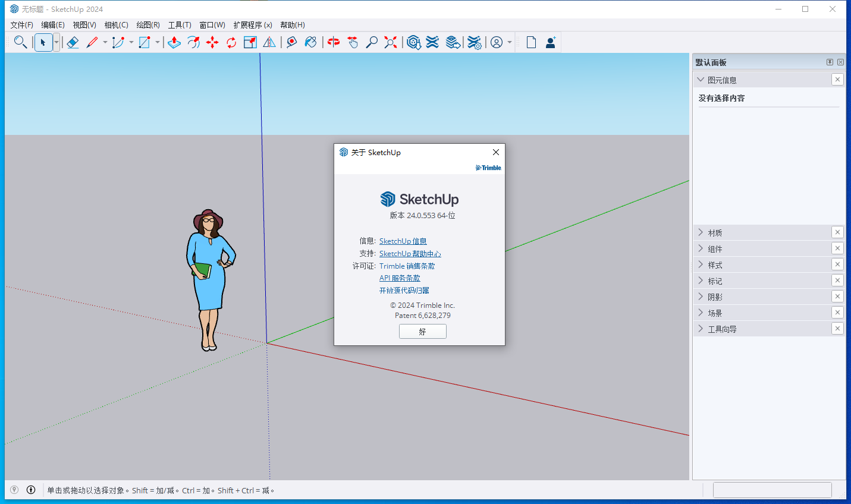
Task: Open the 工具(T) menu
Action: [180, 25]
